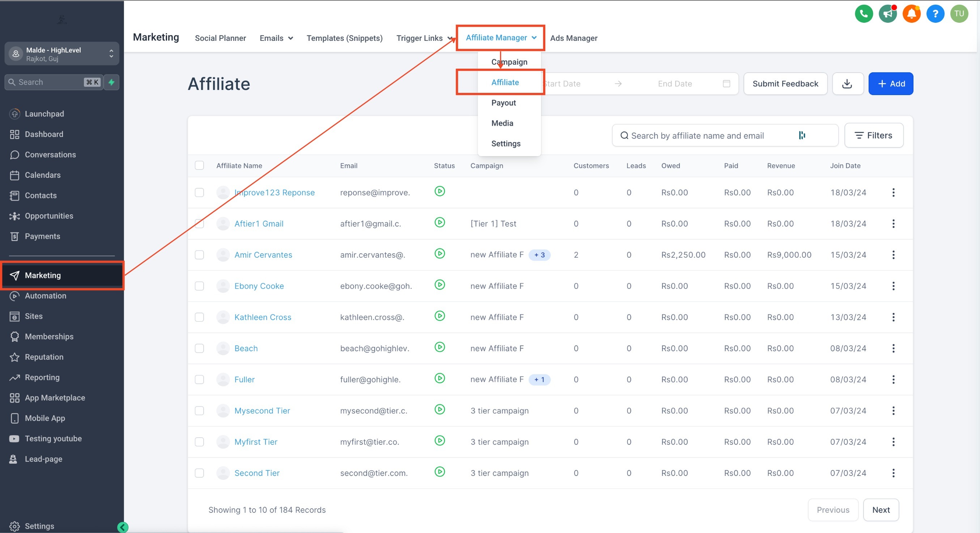Choose Payout from the dropdown menu
980x533 pixels.
[x=503, y=103]
